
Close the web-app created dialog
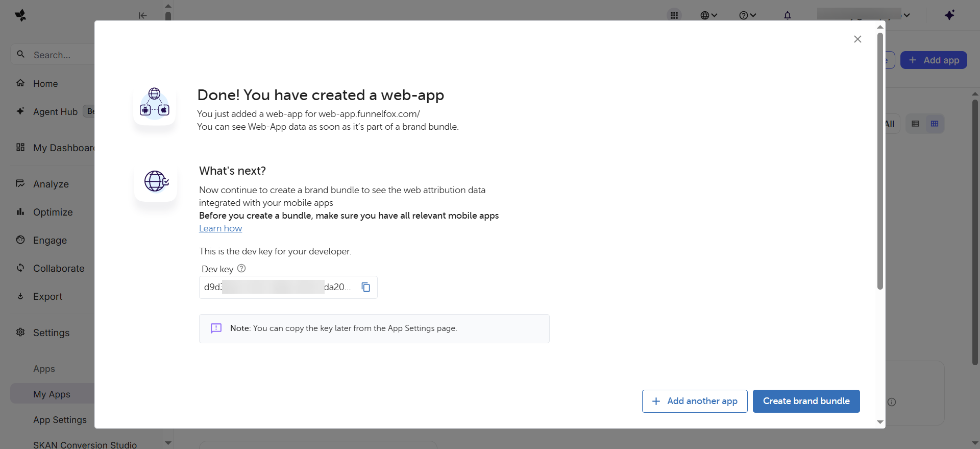[857, 39]
